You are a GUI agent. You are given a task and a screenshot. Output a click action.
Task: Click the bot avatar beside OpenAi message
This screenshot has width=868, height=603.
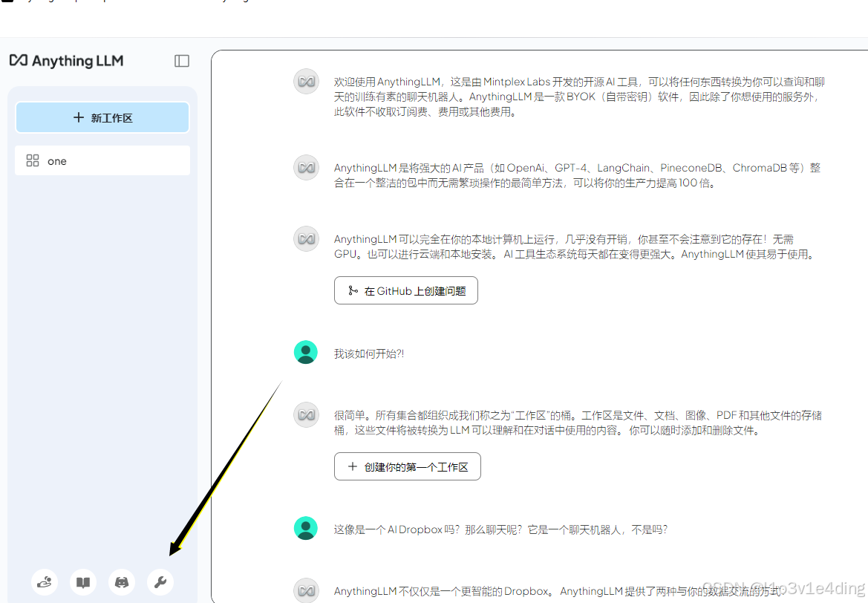pyautogui.click(x=306, y=168)
